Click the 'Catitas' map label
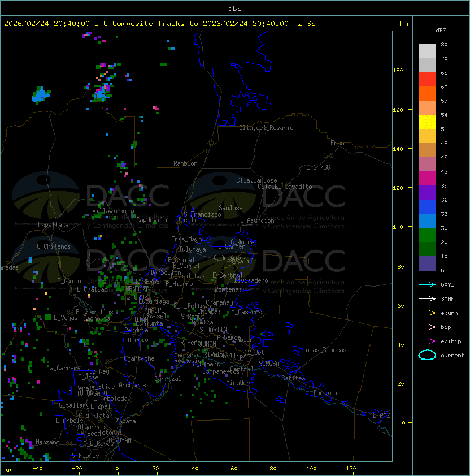This screenshot has height=476, width=470. coord(293,378)
